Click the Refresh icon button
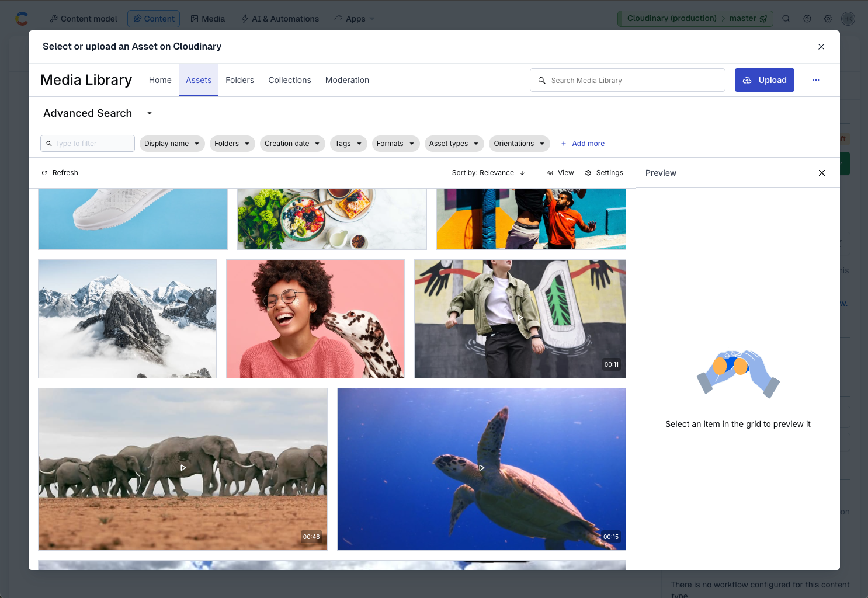 click(44, 173)
